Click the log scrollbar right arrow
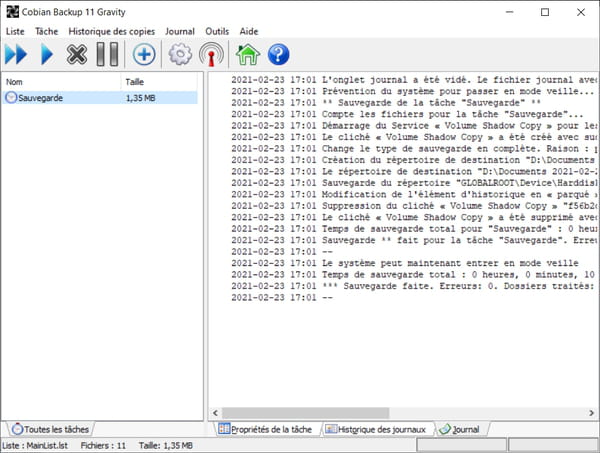Viewport: 600px width, 453px height. (x=591, y=413)
